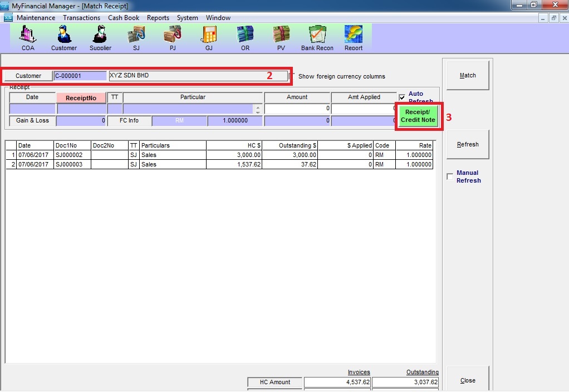Open the Transactions menu

[81, 18]
